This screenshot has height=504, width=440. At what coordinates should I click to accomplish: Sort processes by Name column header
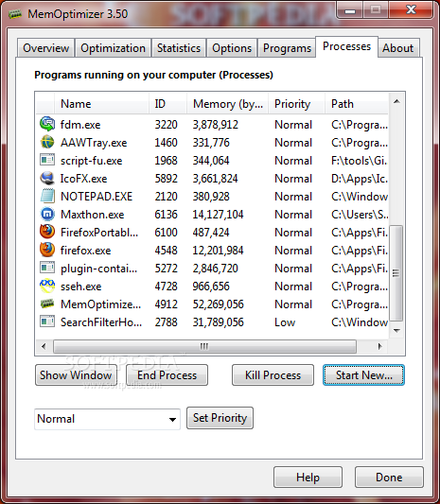point(101,104)
